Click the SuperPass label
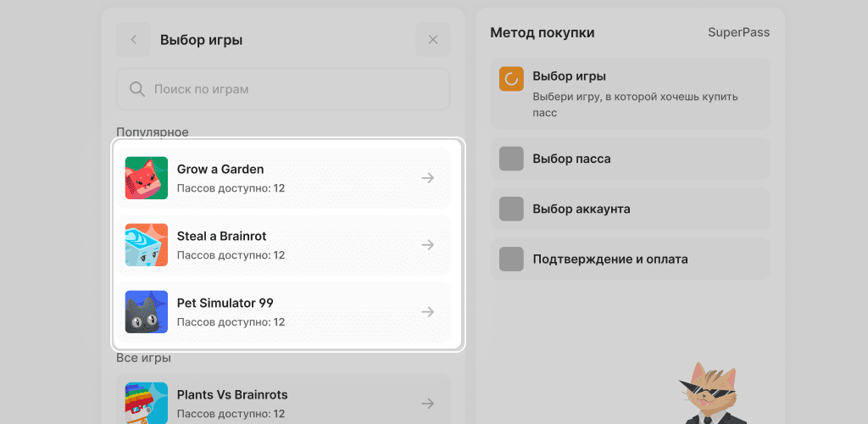 coord(738,33)
